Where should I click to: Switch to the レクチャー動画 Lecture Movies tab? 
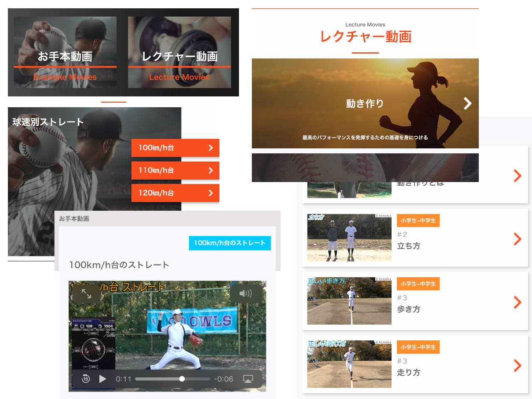pyautogui.click(x=180, y=52)
